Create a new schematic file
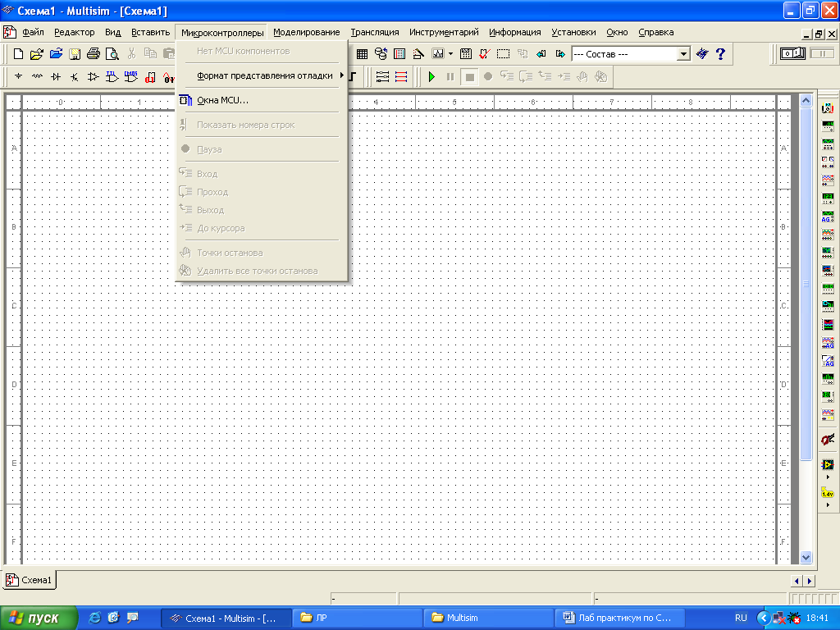This screenshot has height=630, width=840. point(18,53)
